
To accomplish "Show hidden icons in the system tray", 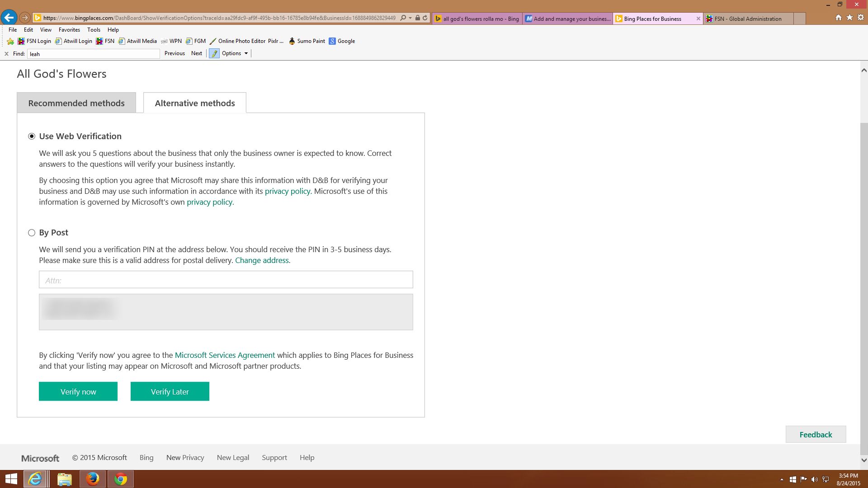I will (782, 479).
